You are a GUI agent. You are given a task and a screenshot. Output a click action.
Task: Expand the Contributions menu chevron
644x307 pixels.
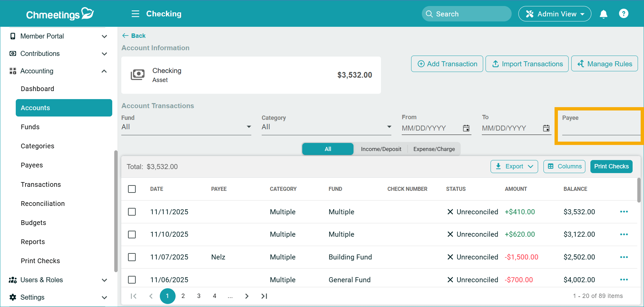click(x=105, y=54)
